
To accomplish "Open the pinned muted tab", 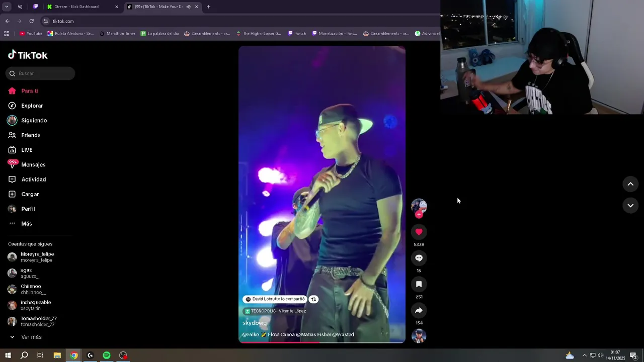I will [x=20, y=7].
